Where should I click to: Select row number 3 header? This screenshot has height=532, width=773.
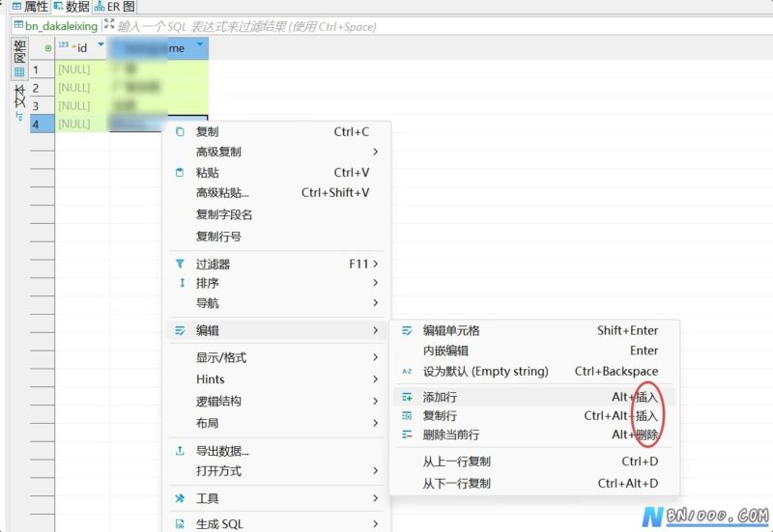pyautogui.click(x=42, y=106)
